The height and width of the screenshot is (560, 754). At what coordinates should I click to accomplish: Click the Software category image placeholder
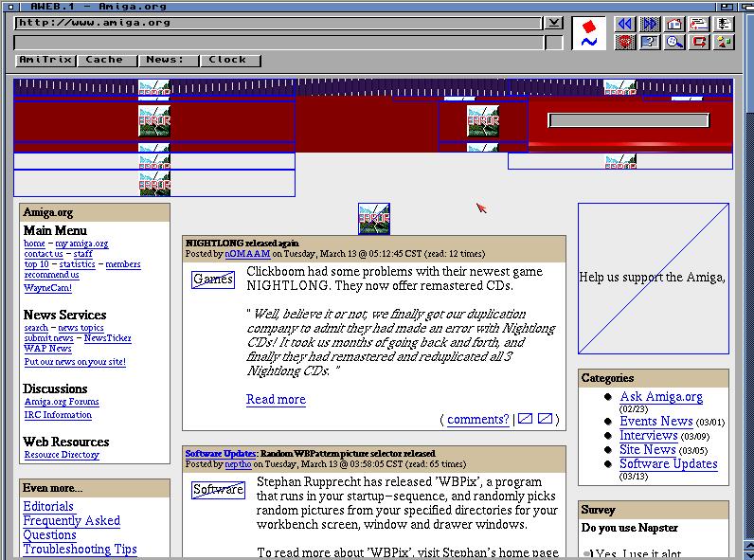coord(218,490)
